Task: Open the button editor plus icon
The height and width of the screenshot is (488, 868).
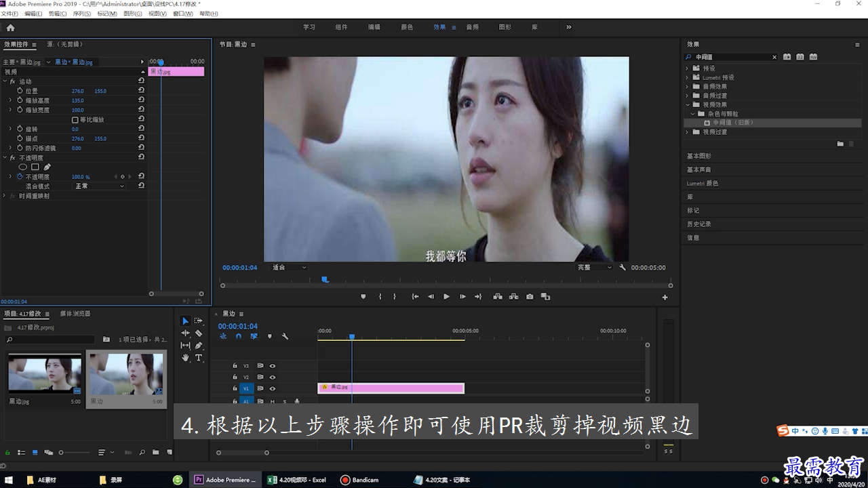Action: tap(665, 297)
